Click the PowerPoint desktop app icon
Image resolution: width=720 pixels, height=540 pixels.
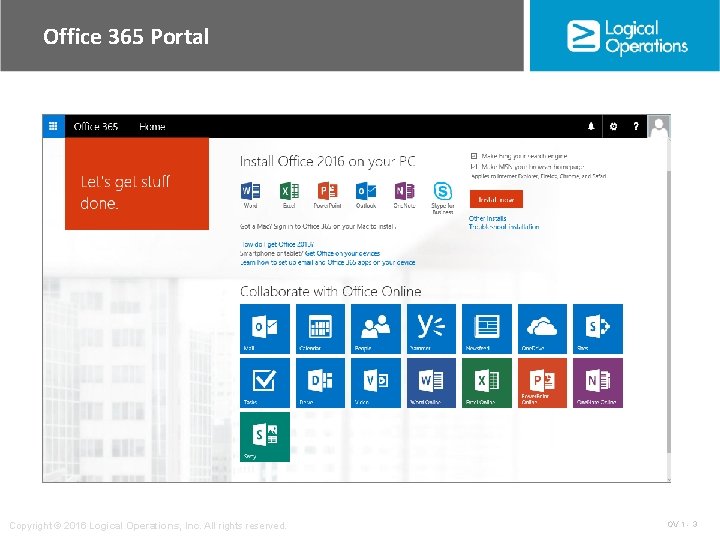(x=327, y=191)
